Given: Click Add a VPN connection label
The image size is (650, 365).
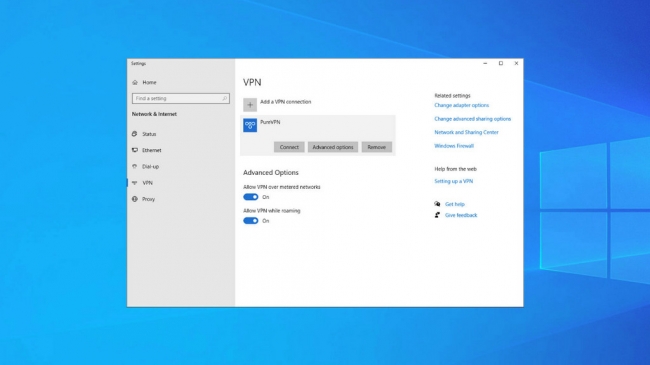Looking at the screenshot, I should 286,102.
